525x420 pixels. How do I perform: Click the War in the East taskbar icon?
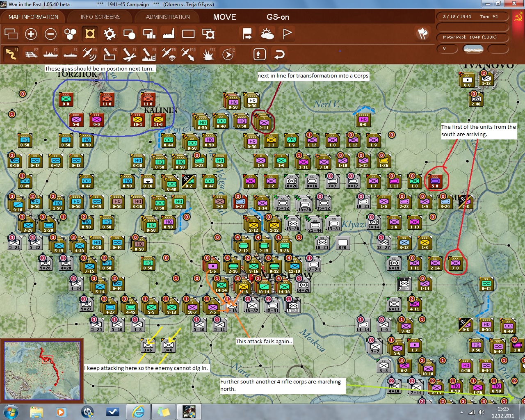(189, 412)
